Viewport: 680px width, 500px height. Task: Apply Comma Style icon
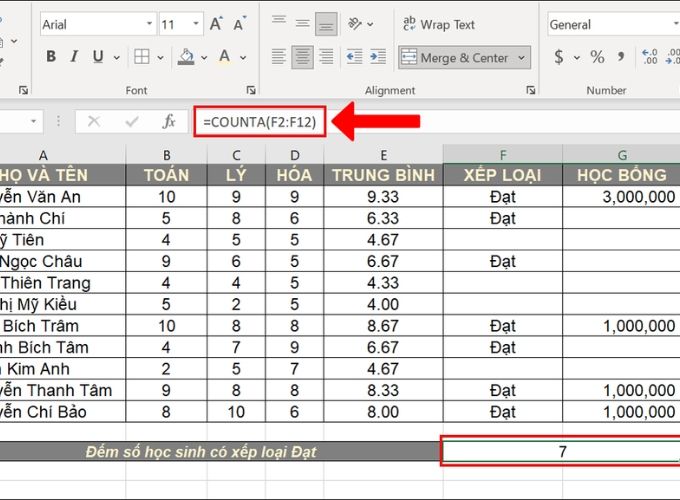tap(621, 57)
